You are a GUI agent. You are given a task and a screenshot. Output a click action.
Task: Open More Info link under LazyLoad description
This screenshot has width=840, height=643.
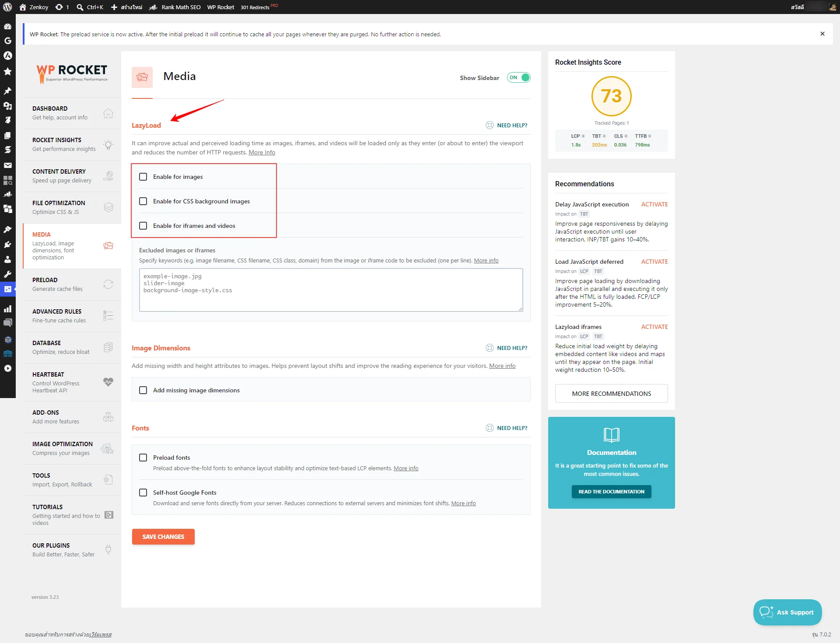pos(262,152)
